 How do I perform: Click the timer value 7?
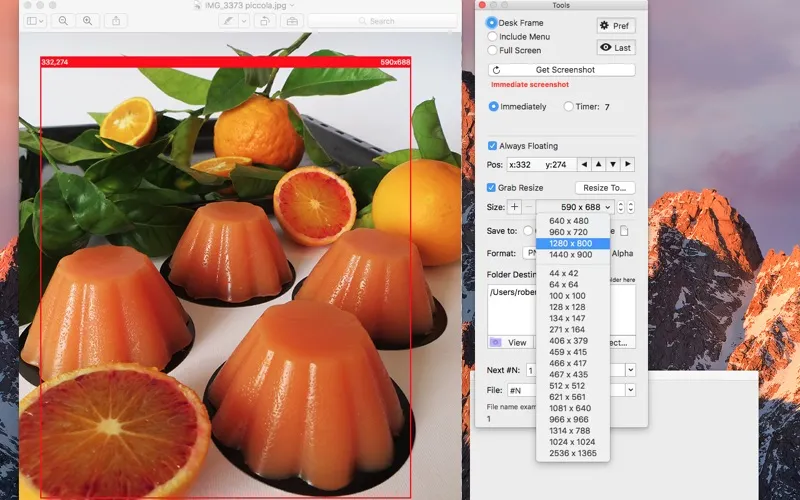(x=607, y=107)
